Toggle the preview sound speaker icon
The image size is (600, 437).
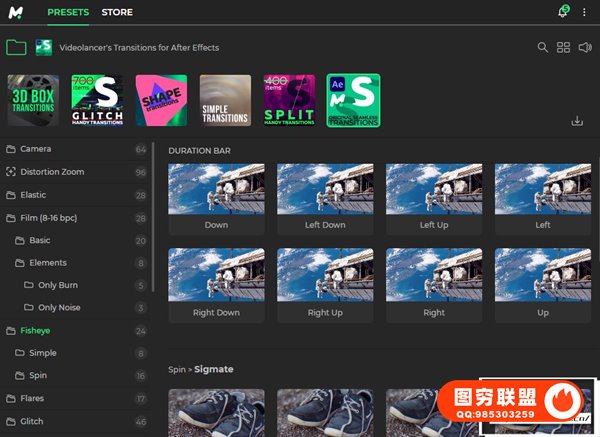(585, 47)
